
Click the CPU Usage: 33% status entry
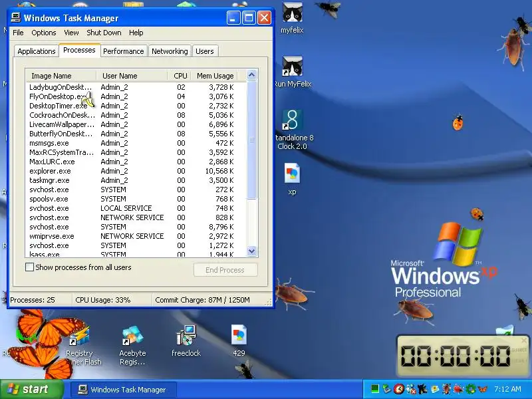[x=103, y=301]
